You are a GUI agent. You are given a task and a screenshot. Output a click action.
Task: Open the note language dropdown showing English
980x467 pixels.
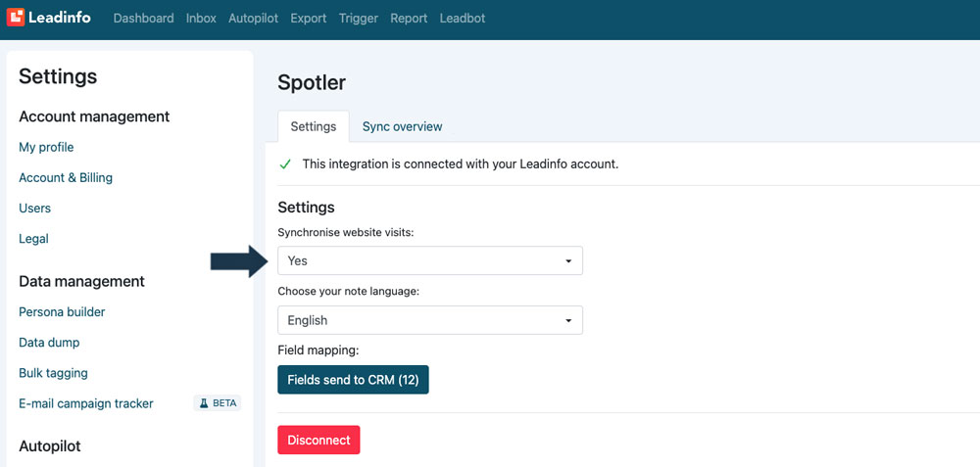point(430,320)
